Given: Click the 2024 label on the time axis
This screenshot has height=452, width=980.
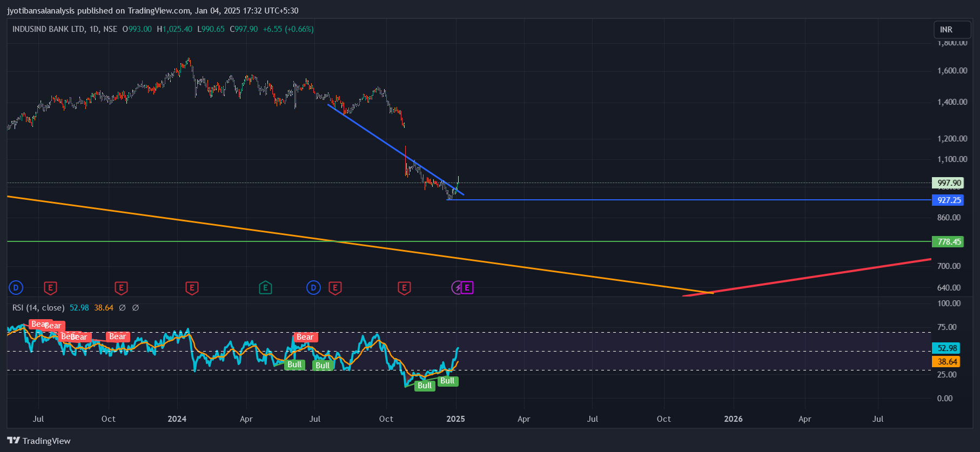Looking at the screenshot, I should pyautogui.click(x=177, y=419).
